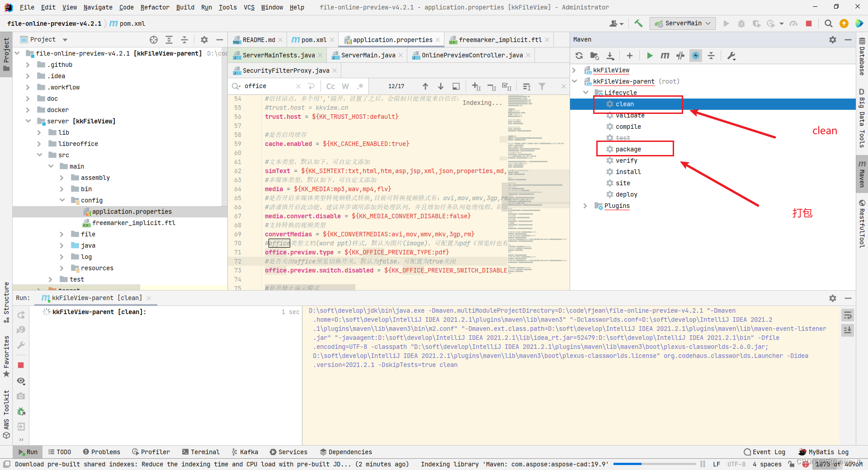Viewport: 868px width, 470px height.
Task: Expand the .github folder
Action: click(x=28, y=65)
